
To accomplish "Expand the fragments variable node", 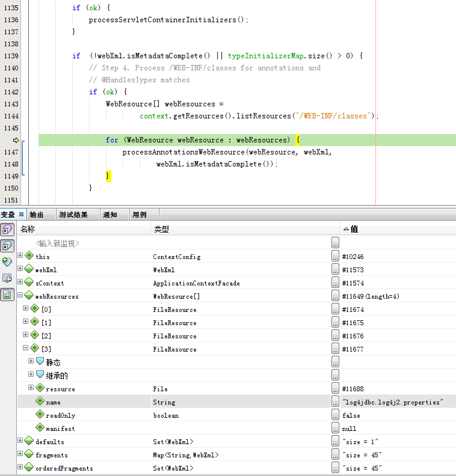I will pos(20,454).
